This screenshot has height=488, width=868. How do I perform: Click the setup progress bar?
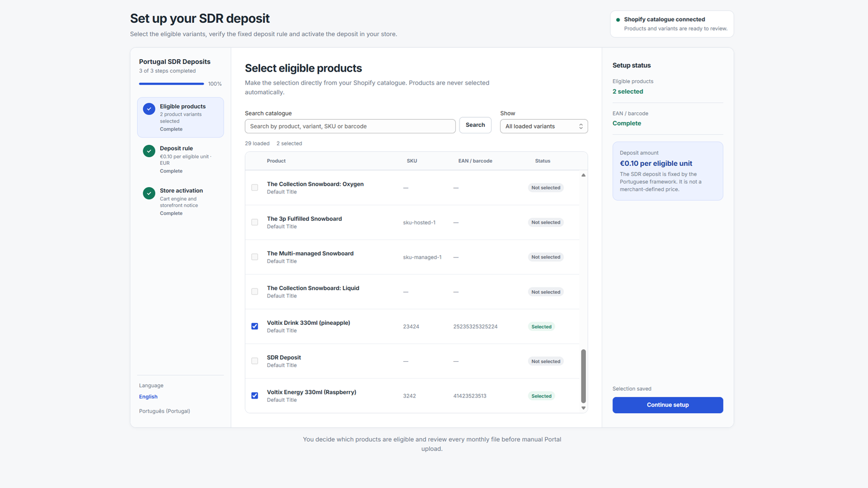click(x=171, y=84)
